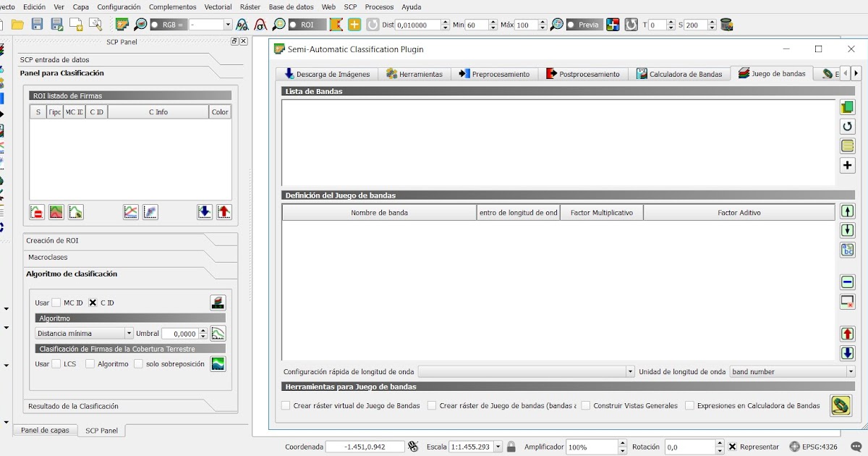Image resolution: width=868 pixels, height=456 pixels.
Task: Add a band to the Lista de Bandas
Action: pyautogui.click(x=847, y=165)
